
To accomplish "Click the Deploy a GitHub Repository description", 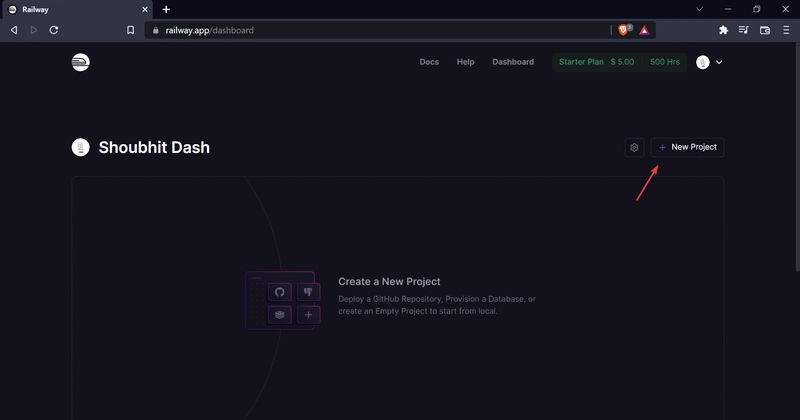I will pyautogui.click(x=437, y=305).
